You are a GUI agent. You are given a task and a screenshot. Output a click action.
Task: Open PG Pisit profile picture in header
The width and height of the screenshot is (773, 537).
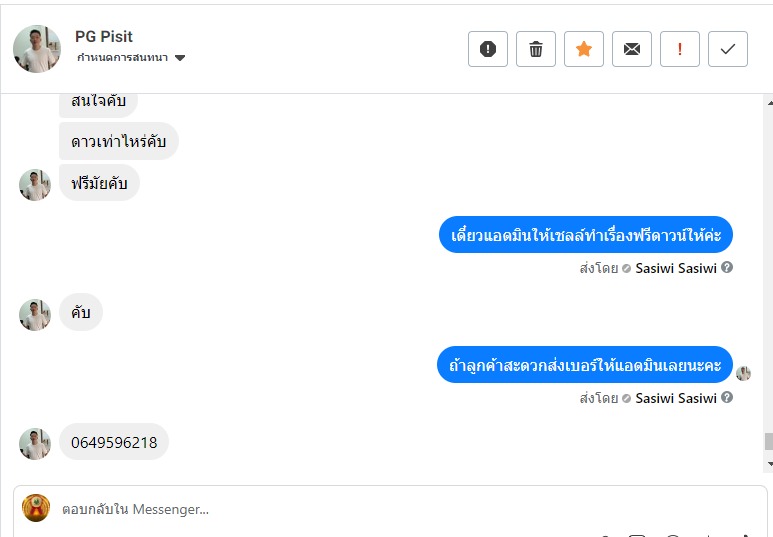point(37,49)
